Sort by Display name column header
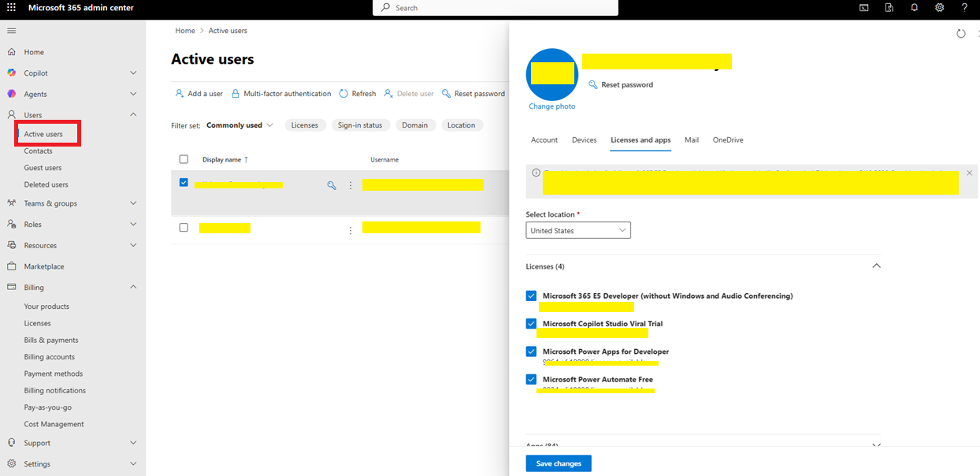The height and width of the screenshot is (476, 980). coord(225,159)
